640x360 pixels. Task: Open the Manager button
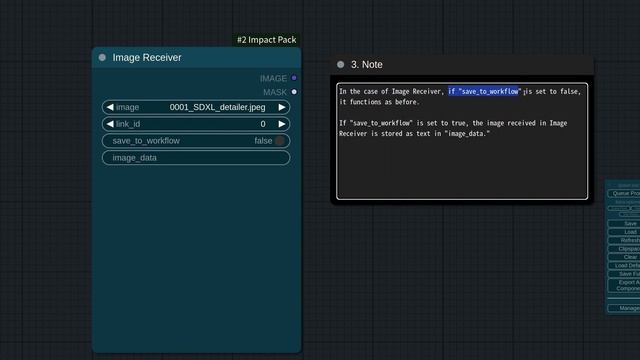624,308
